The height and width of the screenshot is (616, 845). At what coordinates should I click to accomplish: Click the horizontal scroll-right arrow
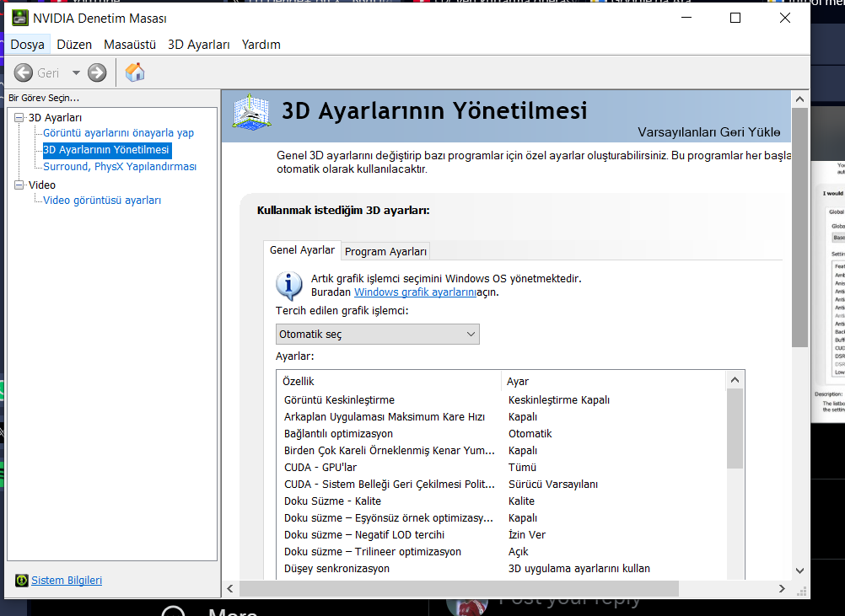pyautogui.click(x=782, y=588)
